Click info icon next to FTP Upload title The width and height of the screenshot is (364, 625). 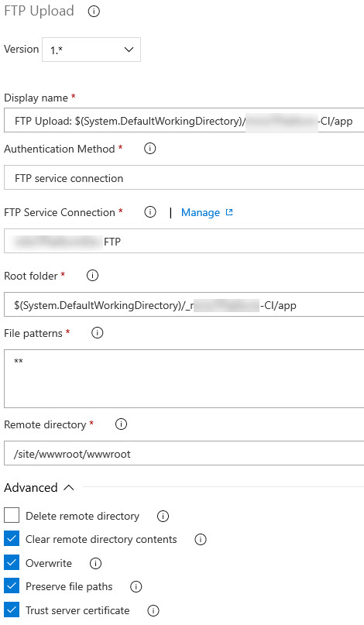[x=94, y=12]
